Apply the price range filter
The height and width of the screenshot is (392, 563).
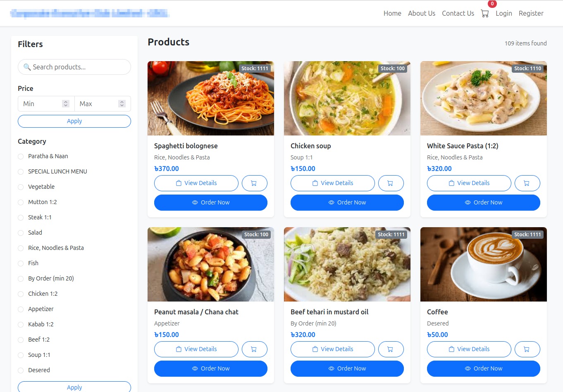click(74, 121)
